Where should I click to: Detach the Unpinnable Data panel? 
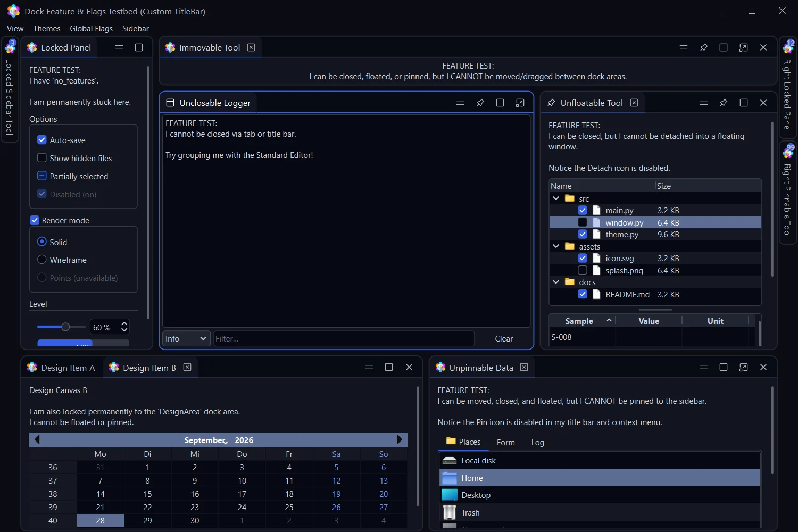[743, 367]
